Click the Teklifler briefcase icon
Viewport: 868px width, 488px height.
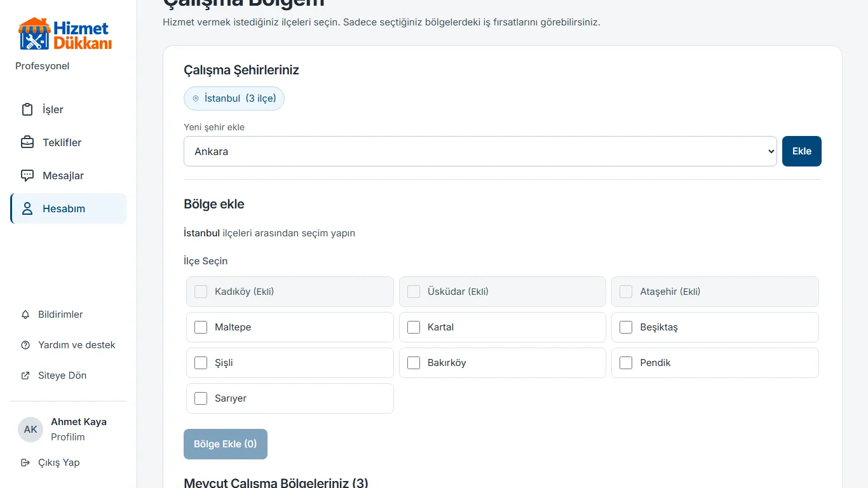(x=27, y=142)
